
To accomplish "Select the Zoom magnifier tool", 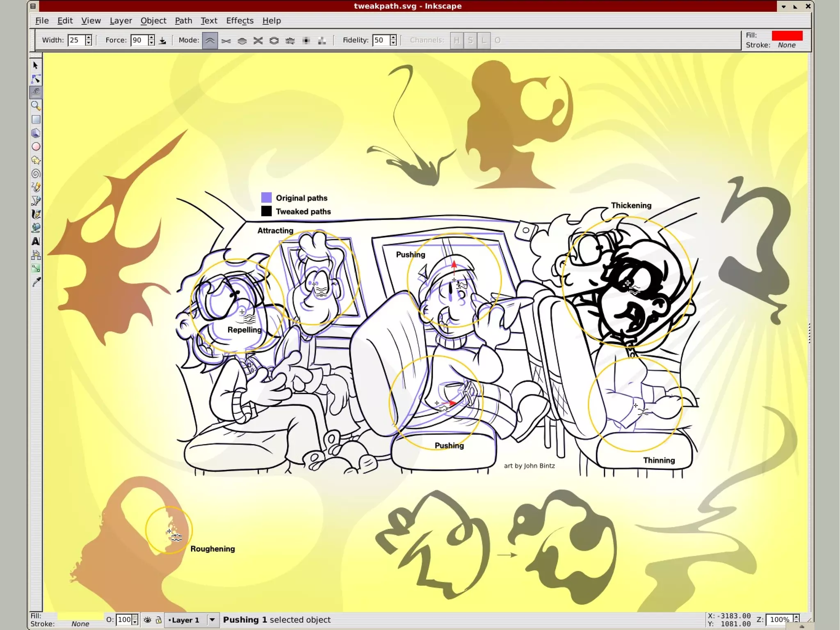I will coord(36,106).
